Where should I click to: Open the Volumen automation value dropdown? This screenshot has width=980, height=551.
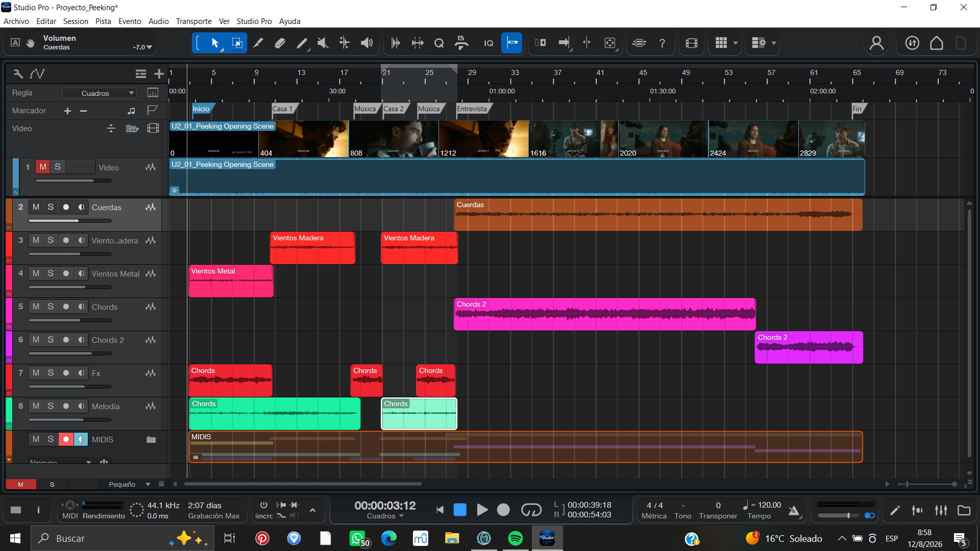coord(143,47)
